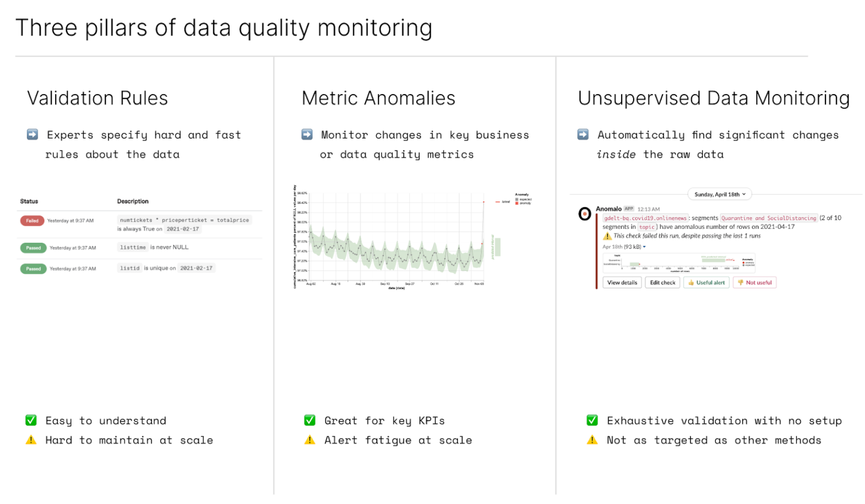865x504 pixels.
Task: Click the Anomalo circular app avatar
Action: [585, 214]
